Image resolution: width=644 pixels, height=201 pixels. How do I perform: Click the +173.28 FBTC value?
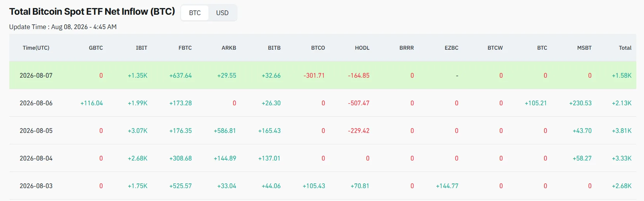pyautogui.click(x=180, y=103)
